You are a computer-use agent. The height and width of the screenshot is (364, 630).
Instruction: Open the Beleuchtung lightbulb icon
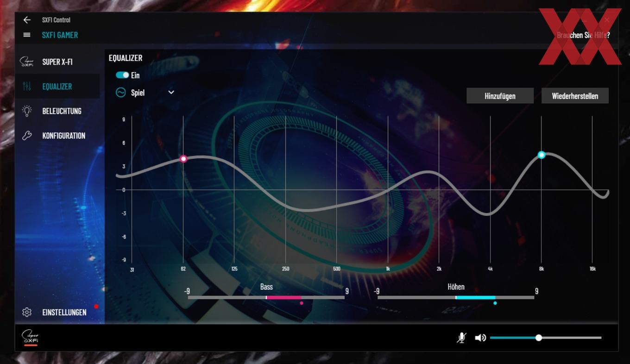pos(27,111)
